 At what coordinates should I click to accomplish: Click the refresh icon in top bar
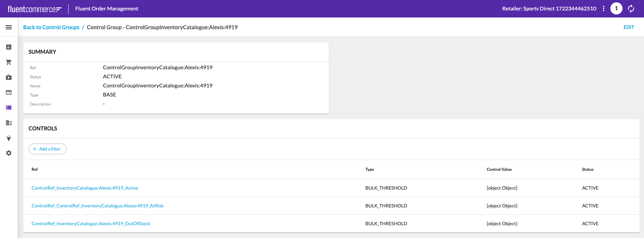[631, 9]
